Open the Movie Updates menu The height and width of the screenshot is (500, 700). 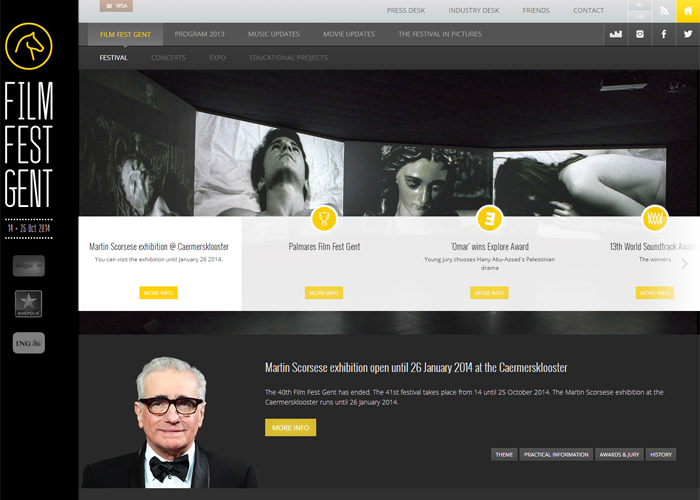tap(349, 34)
